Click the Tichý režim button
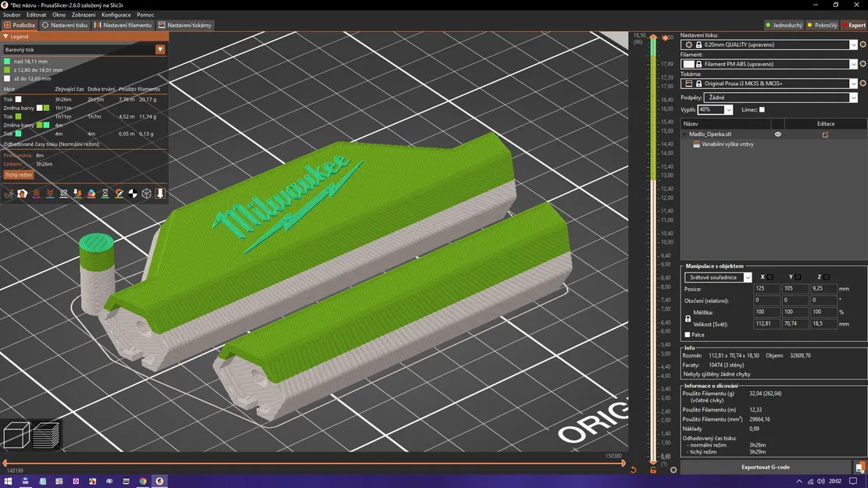This screenshot has height=488, width=868. [19, 175]
